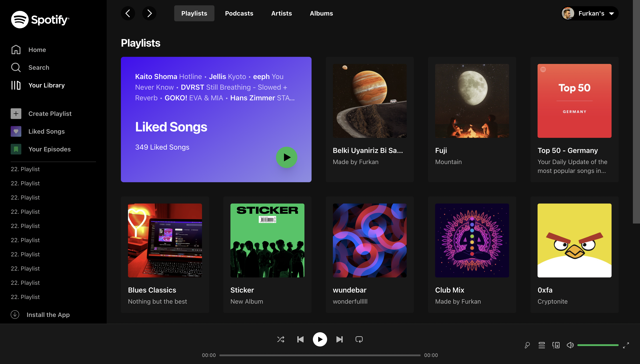Image resolution: width=640 pixels, height=364 pixels.
Task: Open the Club Mix playlist cover
Action: tap(472, 240)
